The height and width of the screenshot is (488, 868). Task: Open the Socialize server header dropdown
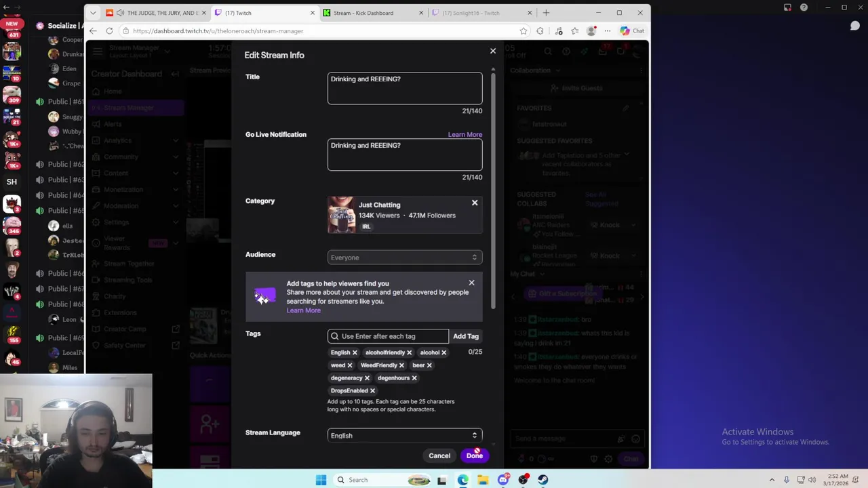coord(60,26)
